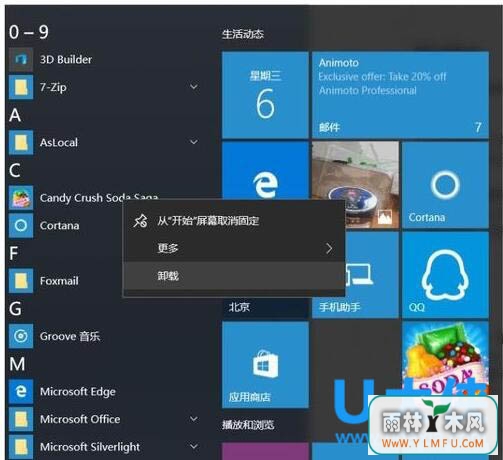Click the Foxmail label text
Image resolution: width=503 pixels, height=460 pixels.
[x=59, y=281]
